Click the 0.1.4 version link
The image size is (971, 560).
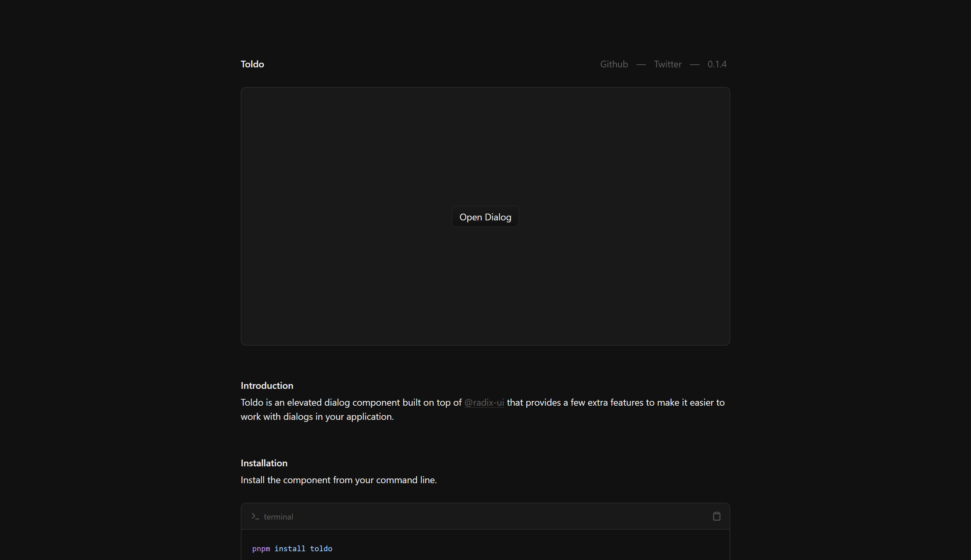click(716, 64)
